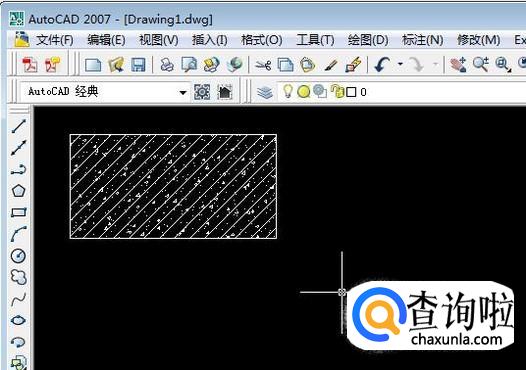Image resolution: width=526 pixels, height=370 pixels.
Task: Open the undo history dropdown arrow
Action: click(x=400, y=64)
